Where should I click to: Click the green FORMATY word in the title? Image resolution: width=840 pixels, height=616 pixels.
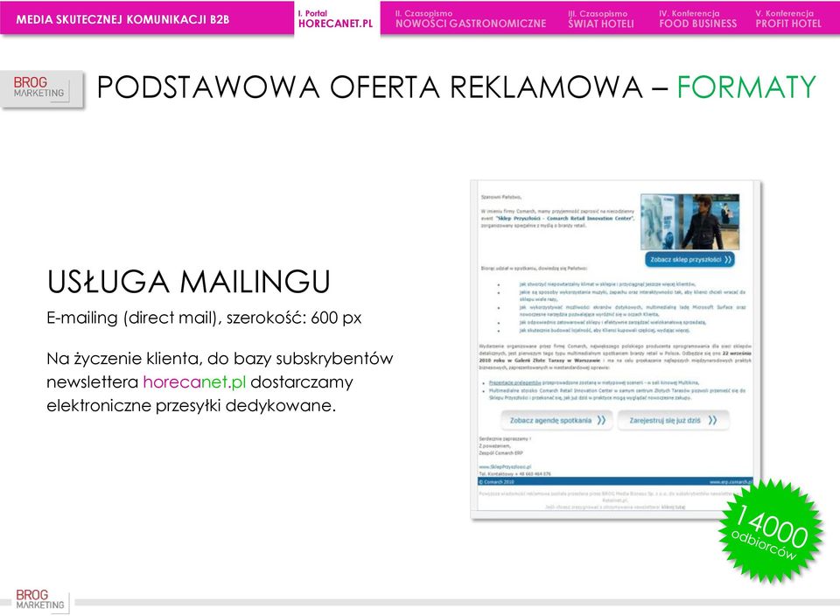pos(746,87)
